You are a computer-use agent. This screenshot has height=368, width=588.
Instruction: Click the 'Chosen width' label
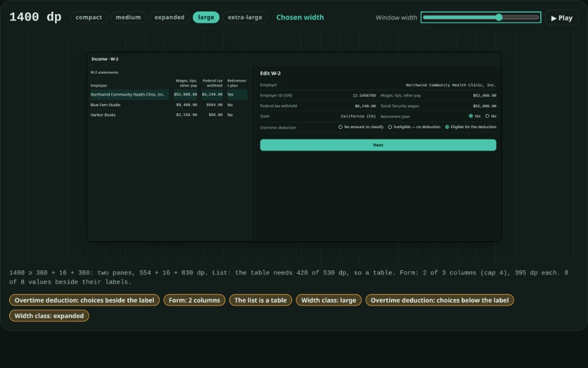300,17
